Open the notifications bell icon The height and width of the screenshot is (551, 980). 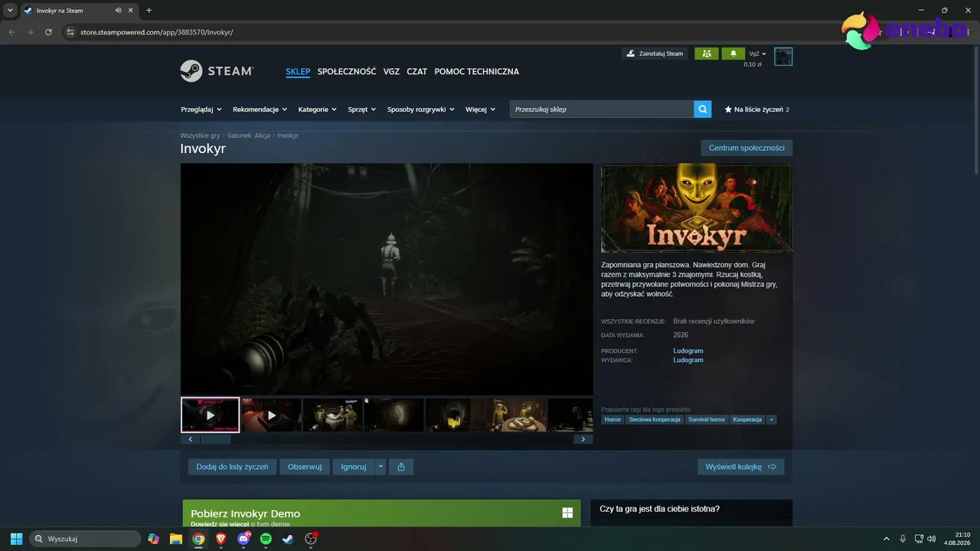coord(733,54)
